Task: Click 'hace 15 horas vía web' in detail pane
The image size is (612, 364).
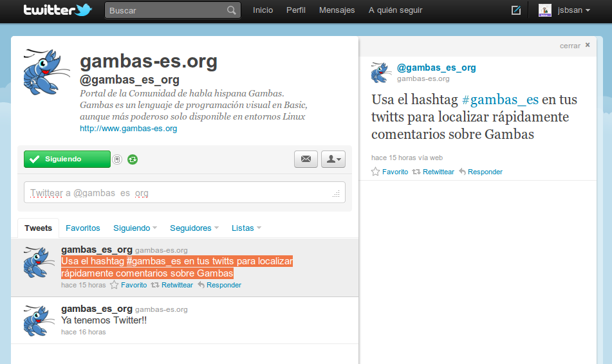Action: pyautogui.click(x=407, y=158)
